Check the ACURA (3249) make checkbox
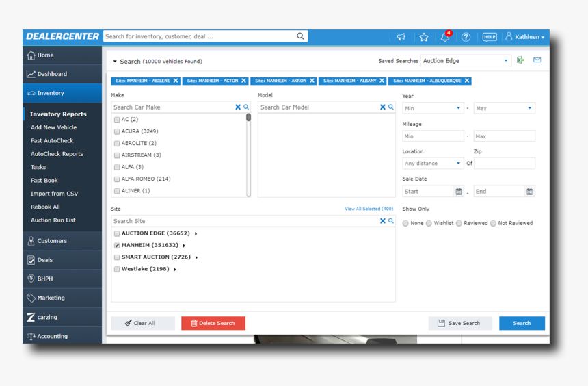The height and width of the screenshot is (386, 588). (x=117, y=131)
